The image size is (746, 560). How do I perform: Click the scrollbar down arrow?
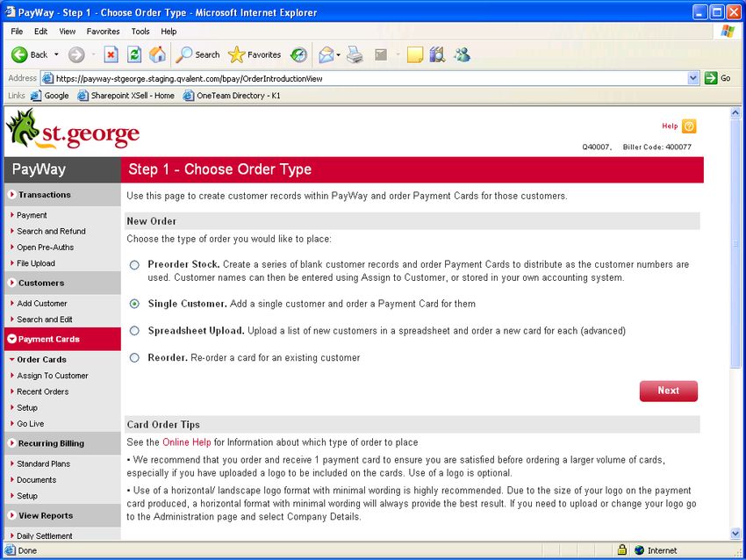(735, 534)
